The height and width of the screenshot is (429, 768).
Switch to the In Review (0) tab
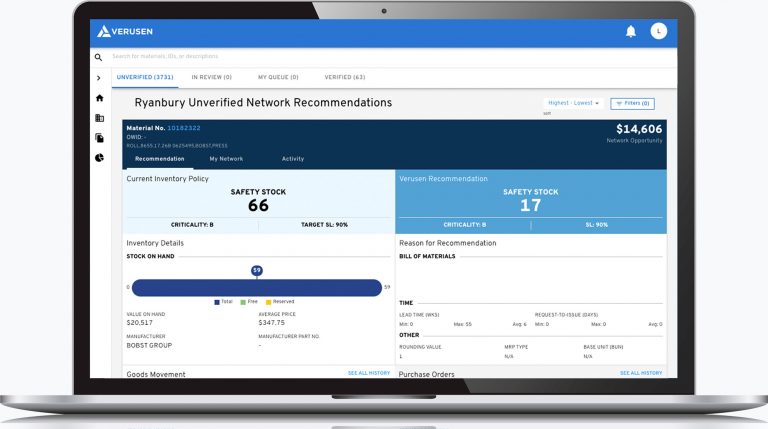point(212,77)
